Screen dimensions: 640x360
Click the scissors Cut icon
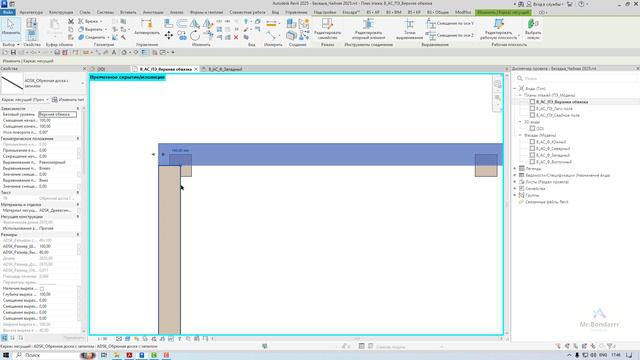coord(71,21)
